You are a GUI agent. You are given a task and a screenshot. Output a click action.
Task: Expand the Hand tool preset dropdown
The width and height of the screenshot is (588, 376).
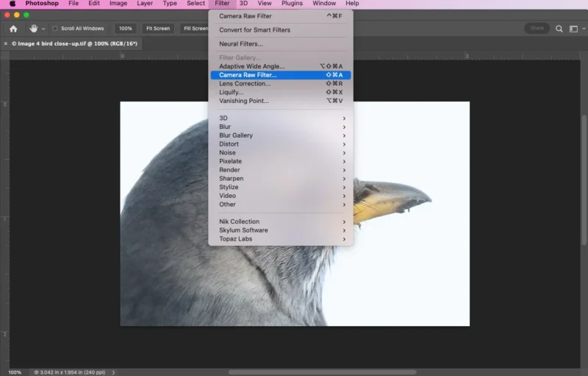point(43,29)
